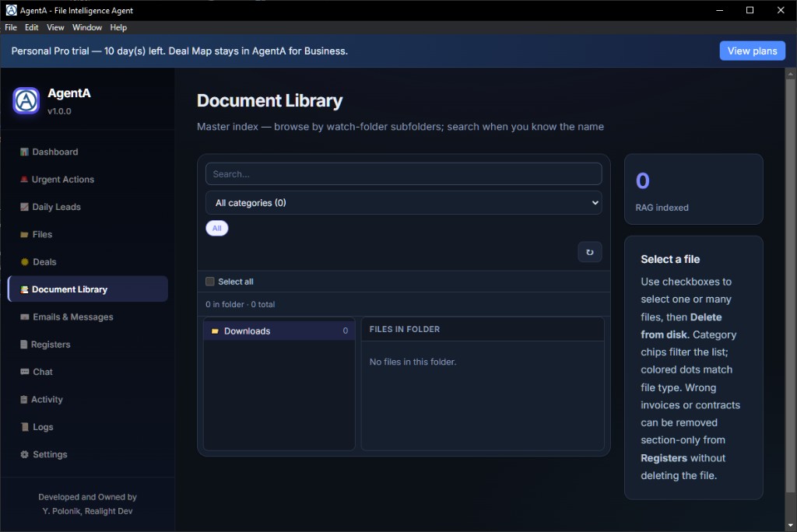Click the 'Select a file' heading
The width and height of the screenshot is (797, 532).
pyautogui.click(x=670, y=259)
